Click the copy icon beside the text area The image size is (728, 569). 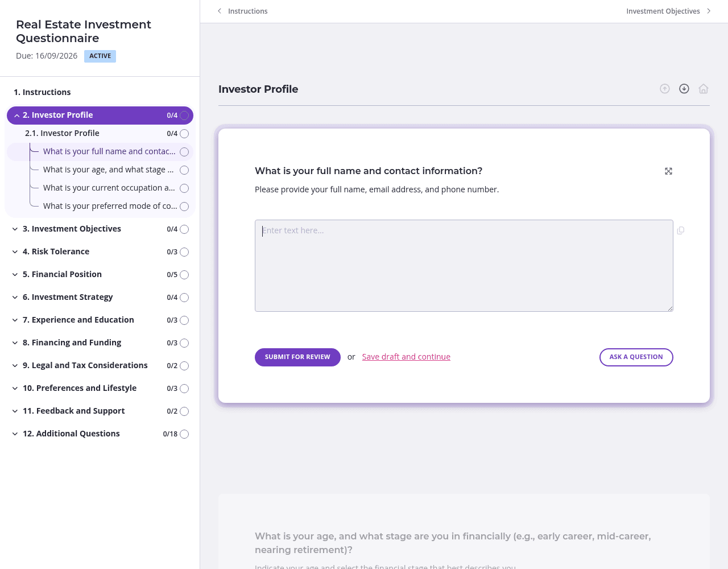(x=681, y=230)
